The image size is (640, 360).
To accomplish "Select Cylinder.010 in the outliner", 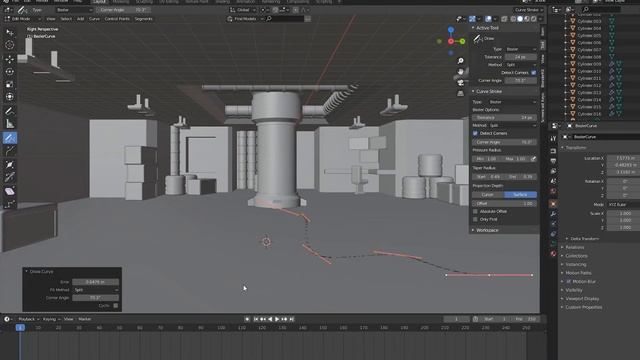I will point(589,71).
